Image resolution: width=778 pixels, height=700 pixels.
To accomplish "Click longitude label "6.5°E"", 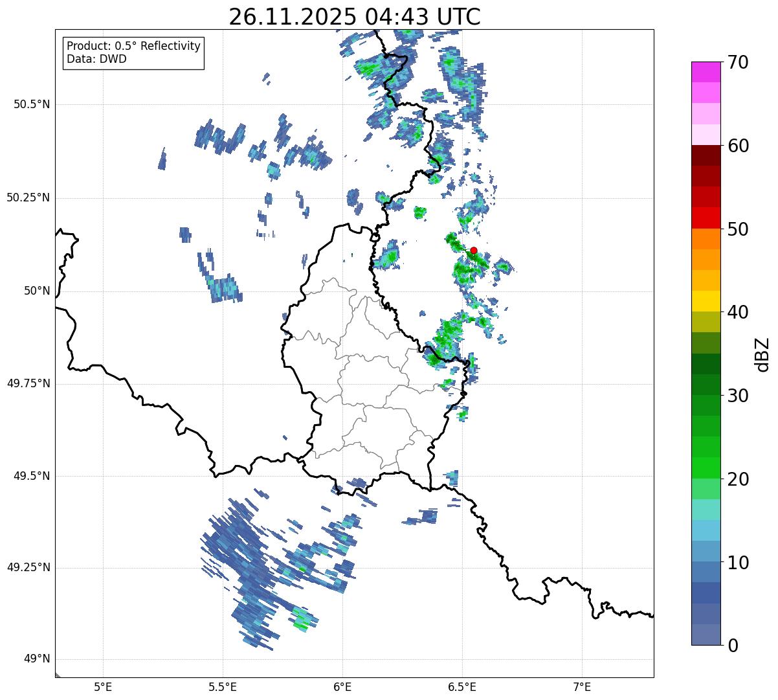I will point(462,686).
